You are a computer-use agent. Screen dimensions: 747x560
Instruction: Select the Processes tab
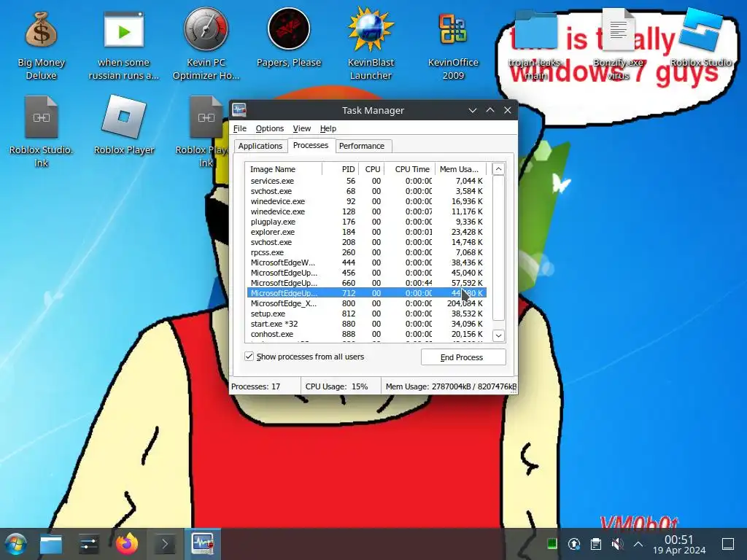click(311, 145)
